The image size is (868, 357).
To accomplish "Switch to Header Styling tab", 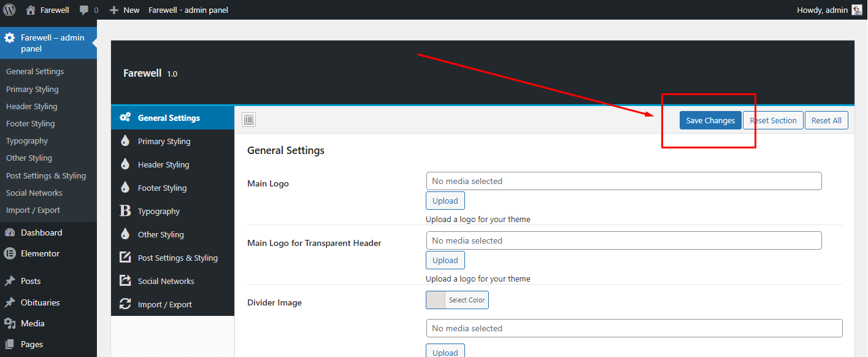I will 163,164.
